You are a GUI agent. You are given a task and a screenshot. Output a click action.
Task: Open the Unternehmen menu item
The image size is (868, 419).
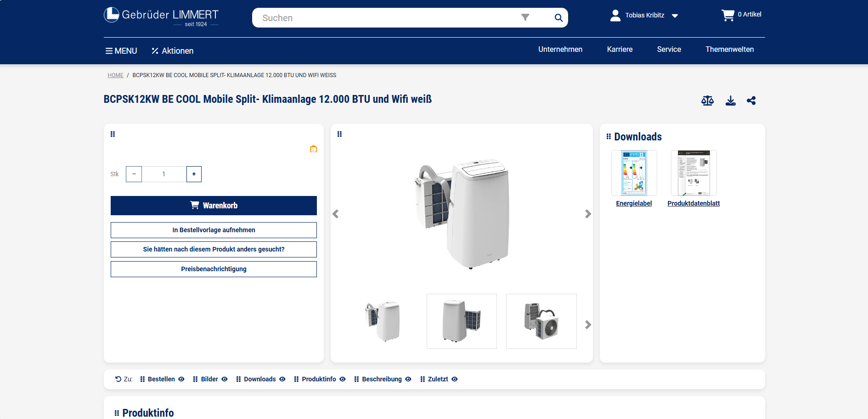pos(560,50)
